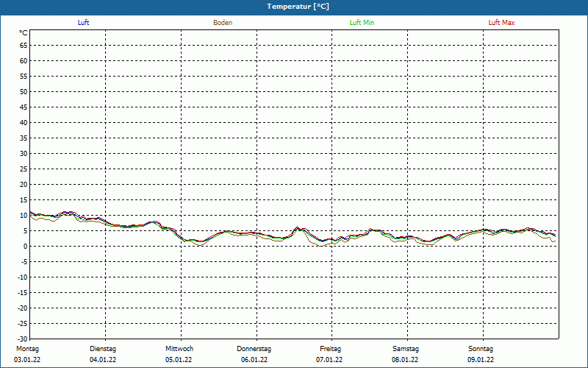Screen dimensions: 588x368
Task: Click the 35 y-axis value
Action: pos(24,138)
